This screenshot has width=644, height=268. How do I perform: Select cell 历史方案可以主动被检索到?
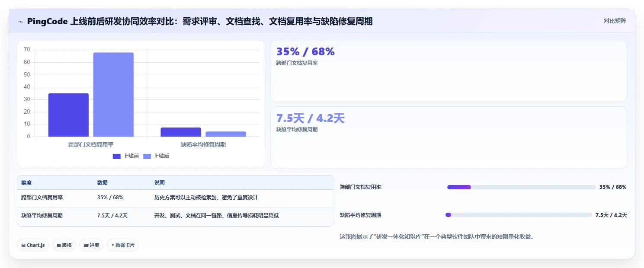point(206,198)
